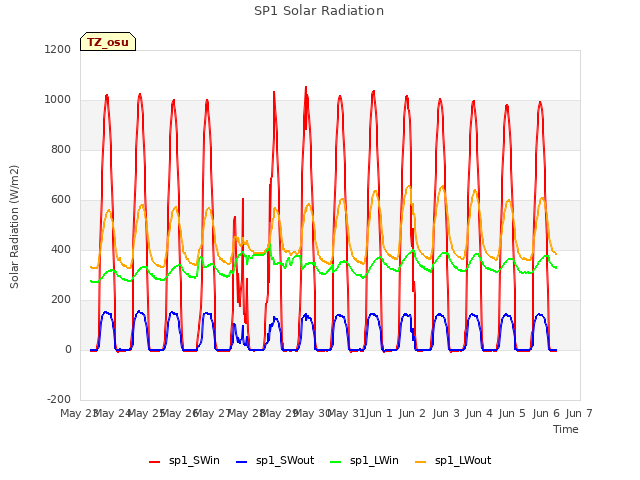Select the sp1_SWin legend label
Image resolution: width=640 pixels, height=480 pixels.
tap(194, 460)
